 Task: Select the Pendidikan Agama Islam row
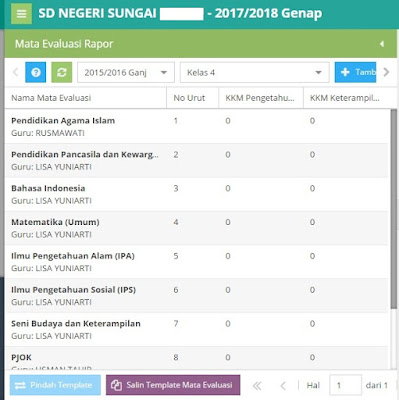[197, 127]
